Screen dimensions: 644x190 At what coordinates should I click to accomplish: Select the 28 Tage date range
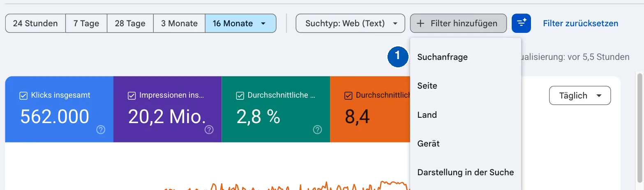130,23
